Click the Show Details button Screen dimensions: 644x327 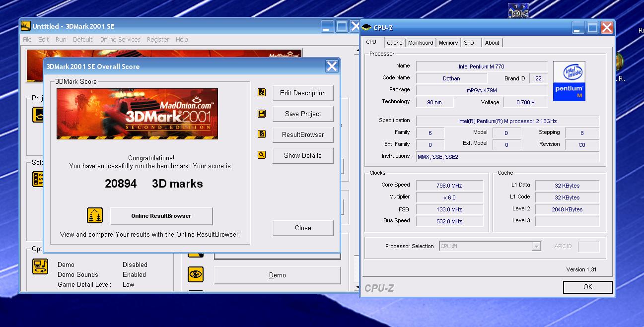pyautogui.click(x=303, y=155)
